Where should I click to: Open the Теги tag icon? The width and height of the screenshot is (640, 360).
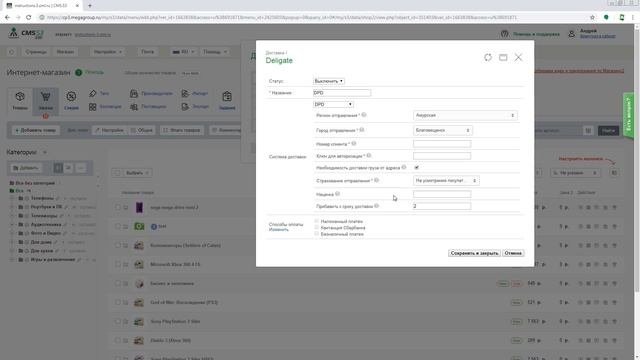coord(93,93)
